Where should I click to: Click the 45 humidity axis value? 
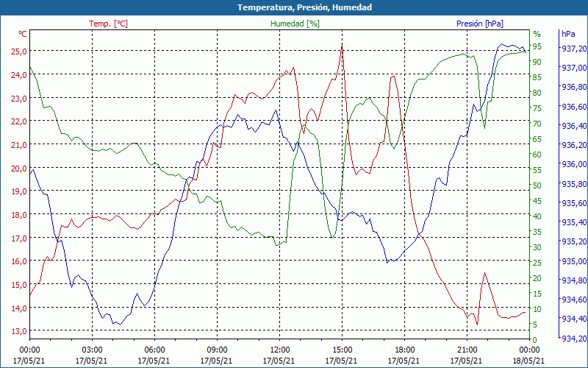point(537,201)
